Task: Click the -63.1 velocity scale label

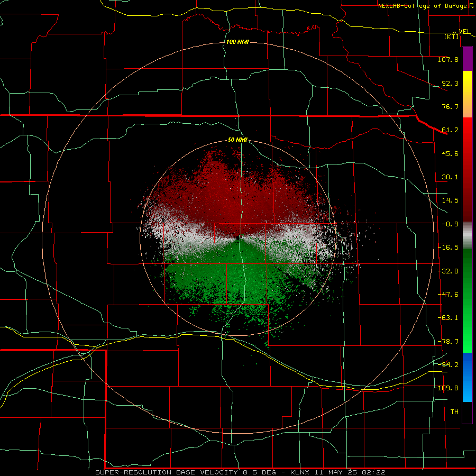Action: tap(448, 318)
